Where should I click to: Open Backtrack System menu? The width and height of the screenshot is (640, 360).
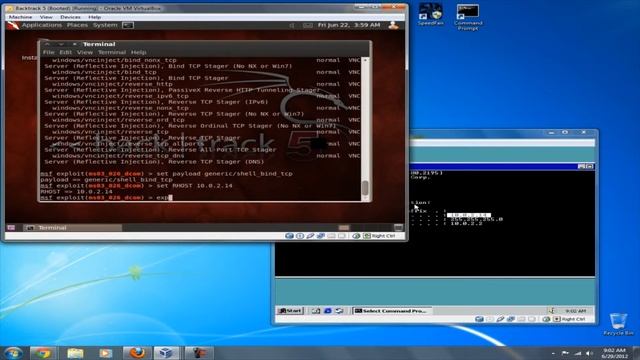pyautogui.click(x=105, y=25)
